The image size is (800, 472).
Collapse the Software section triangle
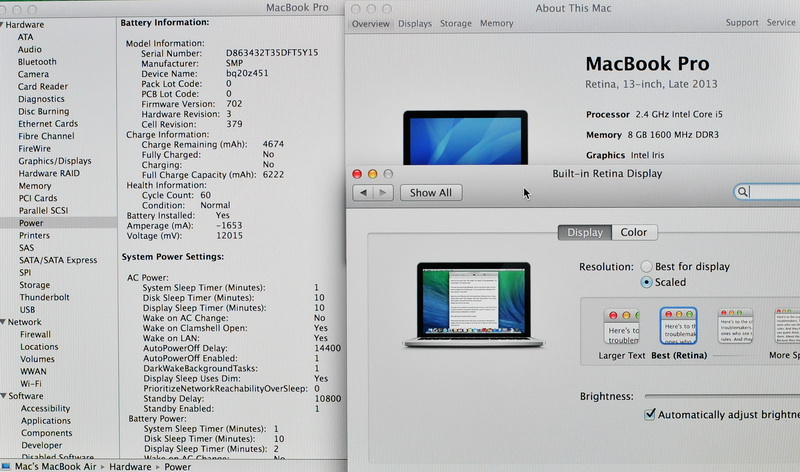pos(4,396)
